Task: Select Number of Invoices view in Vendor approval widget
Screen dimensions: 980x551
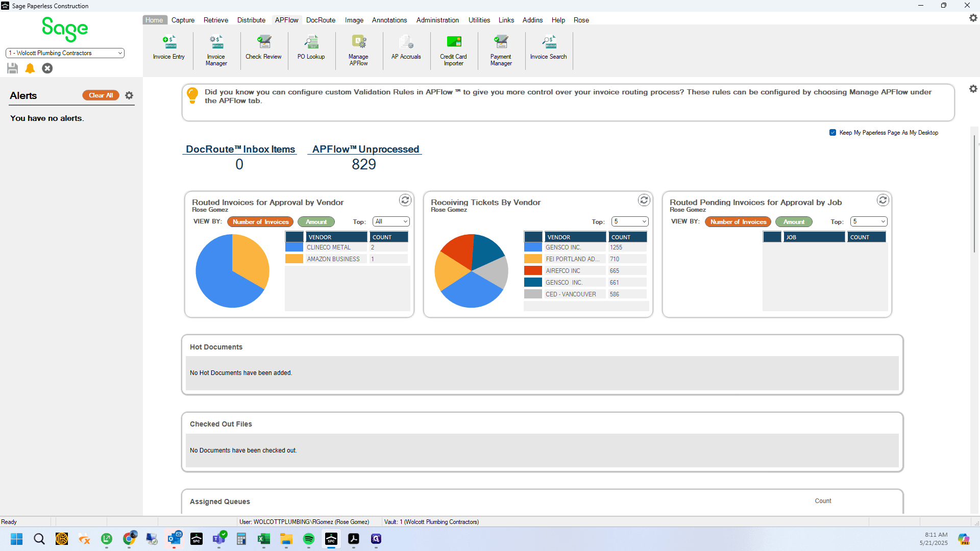Action: (260, 222)
